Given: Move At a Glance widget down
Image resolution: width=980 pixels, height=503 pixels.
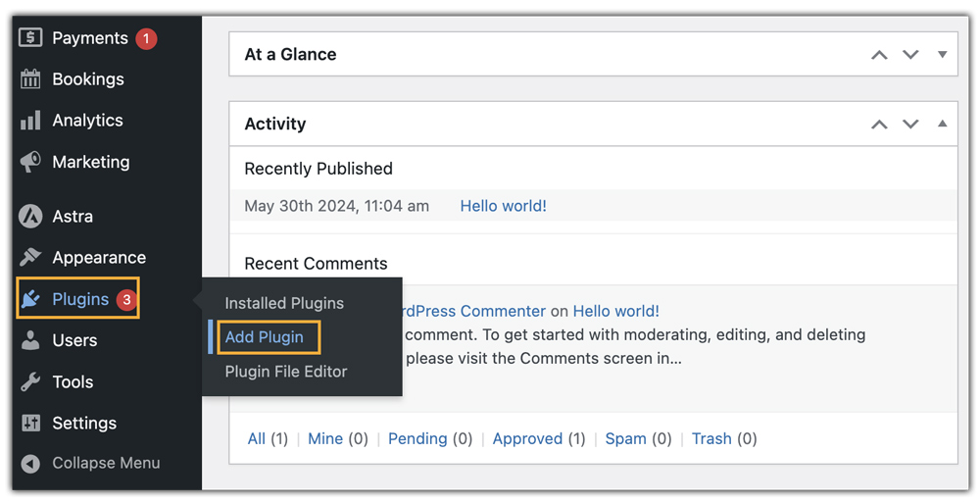Looking at the screenshot, I should (910, 55).
